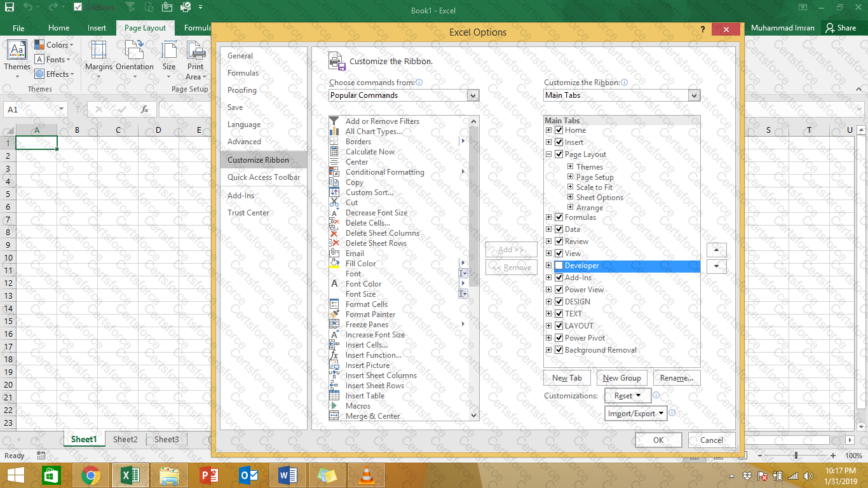Screen dimensions: 868x488
Task: Click the Margins icon in Page Setup
Action: [x=98, y=50]
